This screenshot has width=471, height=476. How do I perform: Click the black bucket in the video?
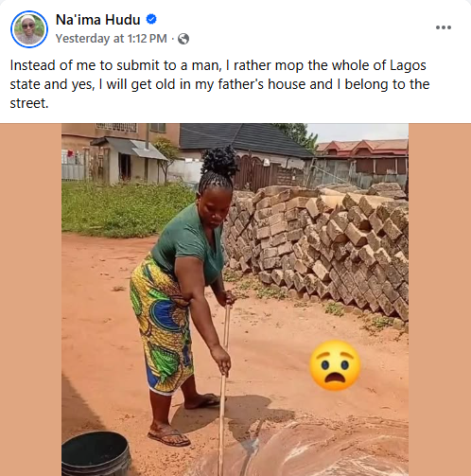coord(96,453)
